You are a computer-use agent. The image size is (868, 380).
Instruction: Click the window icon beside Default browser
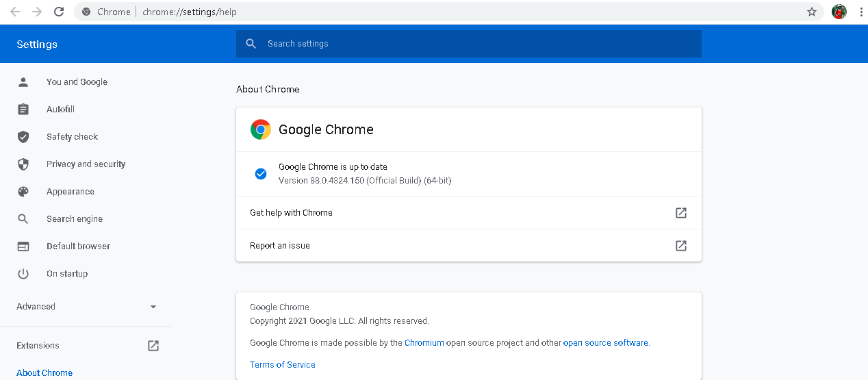(23, 246)
